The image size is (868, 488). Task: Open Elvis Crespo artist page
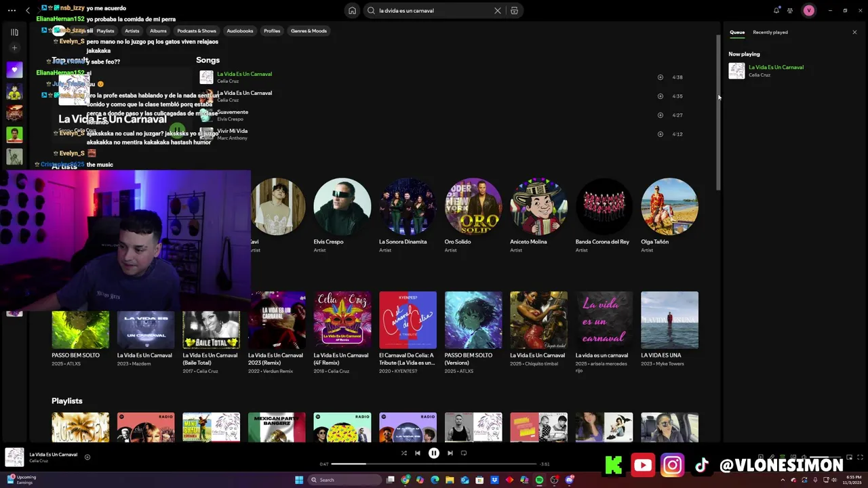[342, 216]
